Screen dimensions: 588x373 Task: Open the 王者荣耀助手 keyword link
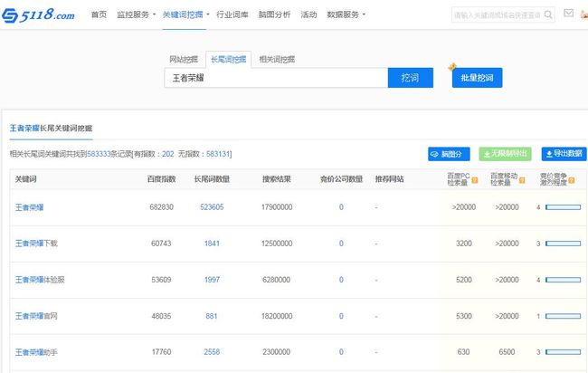pyautogui.click(x=36, y=352)
